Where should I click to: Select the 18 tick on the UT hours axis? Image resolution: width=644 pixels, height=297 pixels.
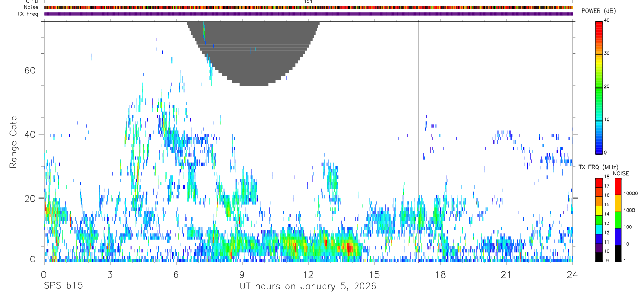pos(441,274)
